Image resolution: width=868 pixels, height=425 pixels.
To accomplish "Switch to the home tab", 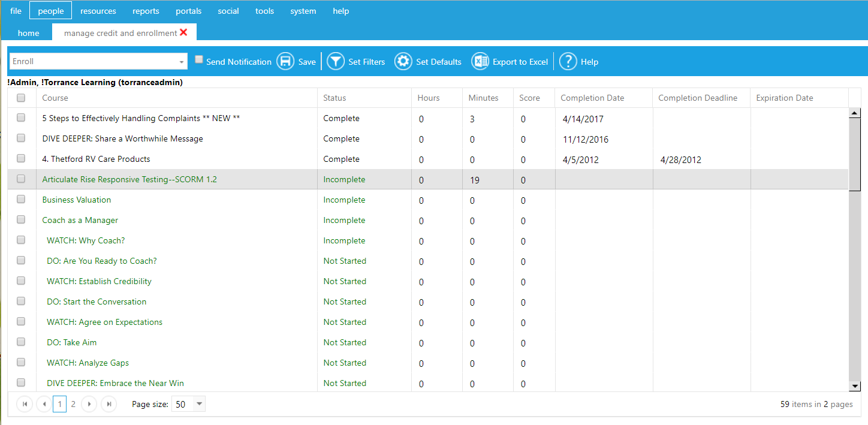I will (29, 33).
